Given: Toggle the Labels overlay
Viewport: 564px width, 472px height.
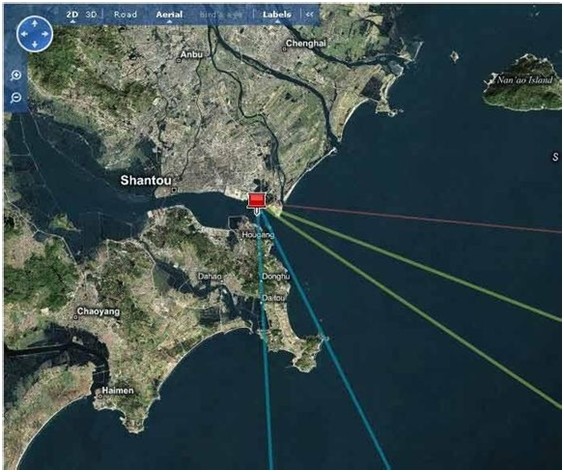Looking at the screenshot, I should click(x=277, y=14).
